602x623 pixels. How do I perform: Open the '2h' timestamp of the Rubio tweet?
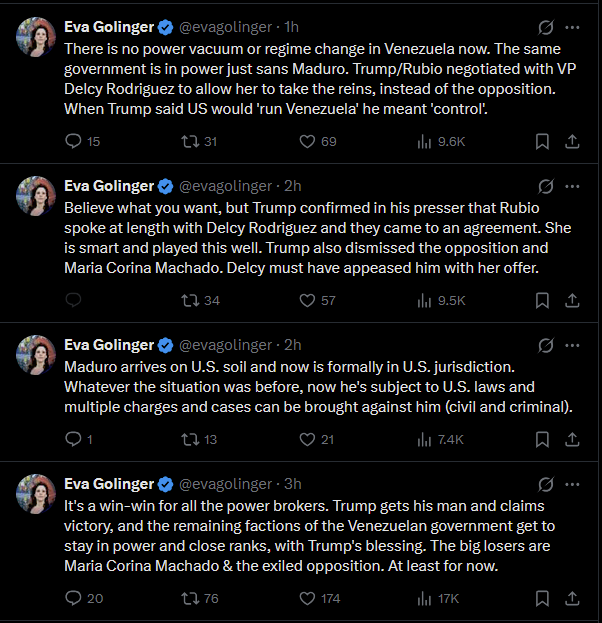pyautogui.click(x=292, y=186)
